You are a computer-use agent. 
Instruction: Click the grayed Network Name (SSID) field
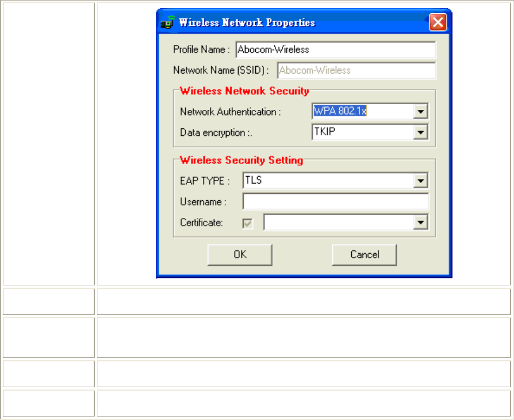point(356,70)
